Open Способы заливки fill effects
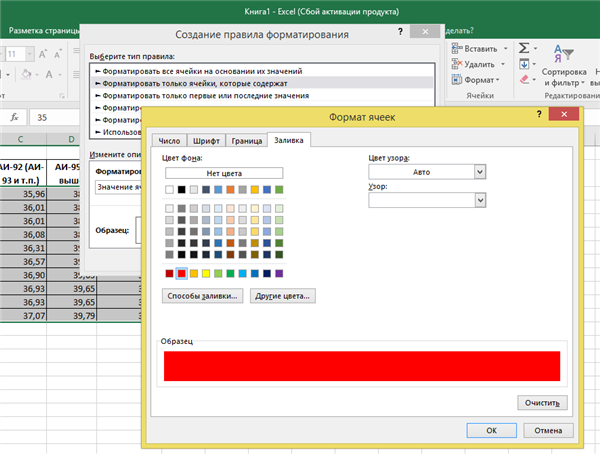 coord(202,296)
